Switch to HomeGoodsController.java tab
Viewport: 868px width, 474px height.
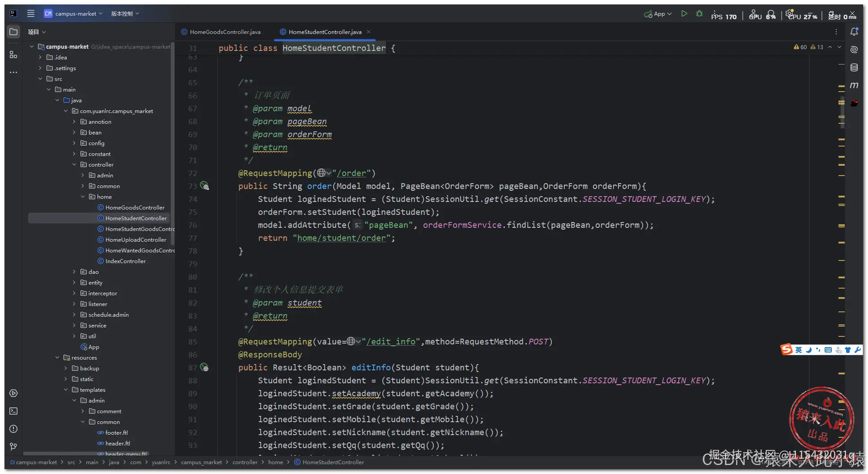tap(221, 32)
